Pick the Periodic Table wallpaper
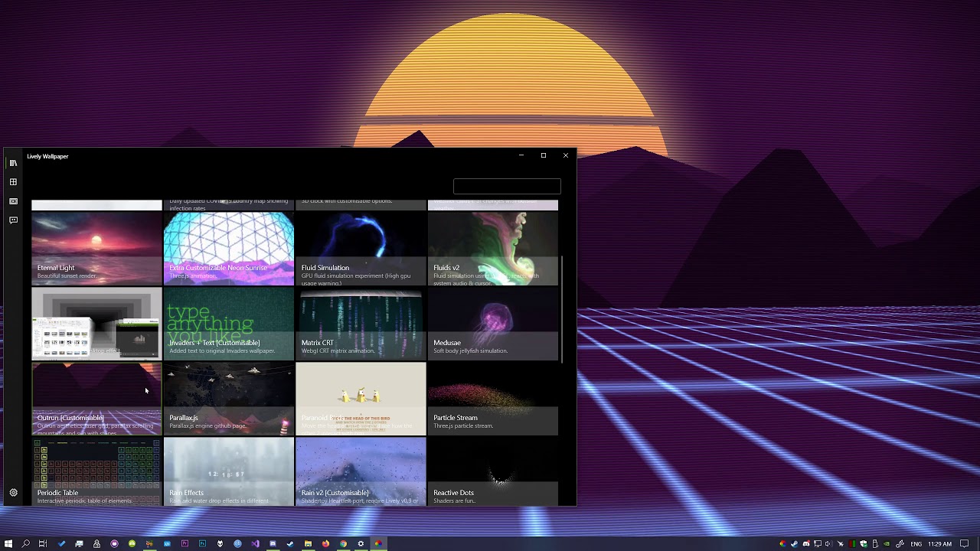 [96, 471]
